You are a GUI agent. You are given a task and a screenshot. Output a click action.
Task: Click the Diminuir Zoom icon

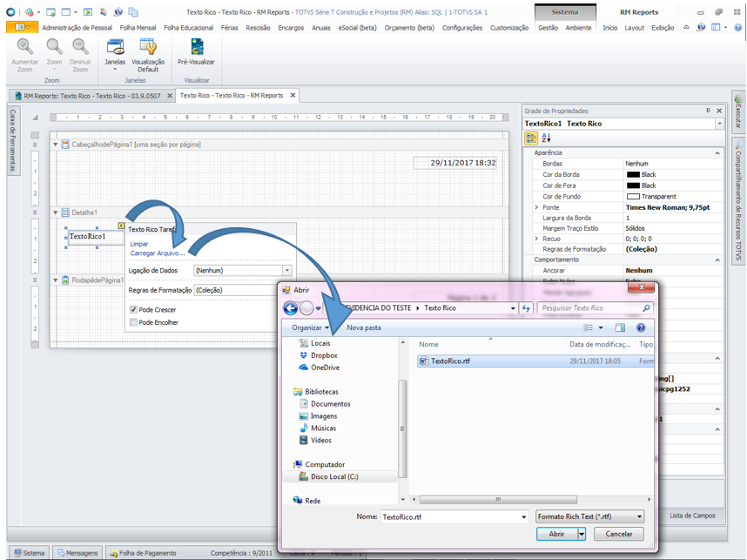click(x=80, y=47)
